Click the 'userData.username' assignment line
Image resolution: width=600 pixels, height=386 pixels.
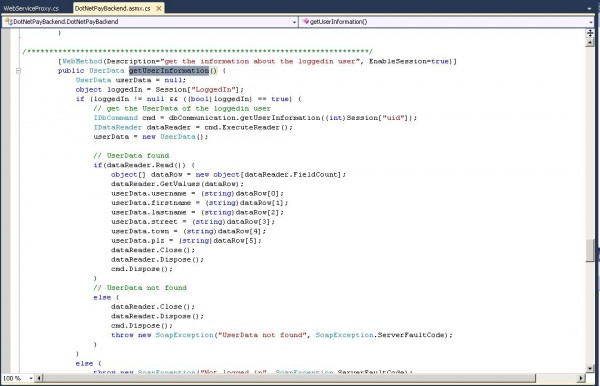(197, 194)
